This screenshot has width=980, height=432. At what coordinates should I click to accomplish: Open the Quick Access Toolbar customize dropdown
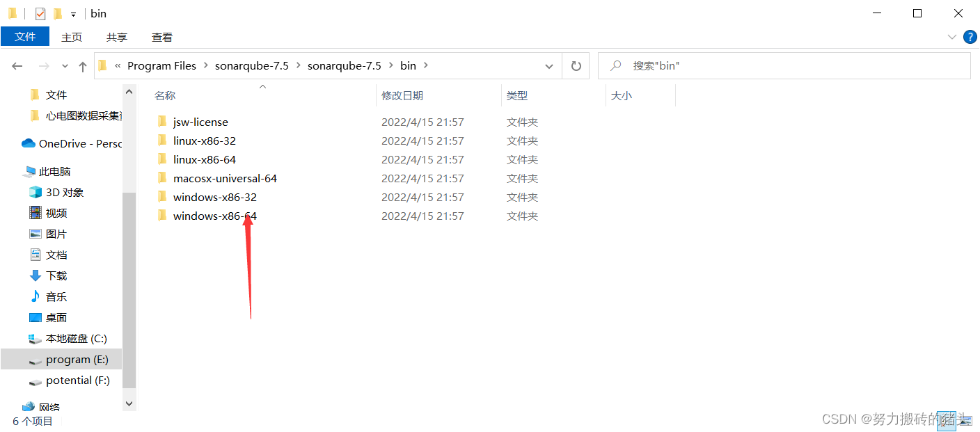tap(73, 14)
